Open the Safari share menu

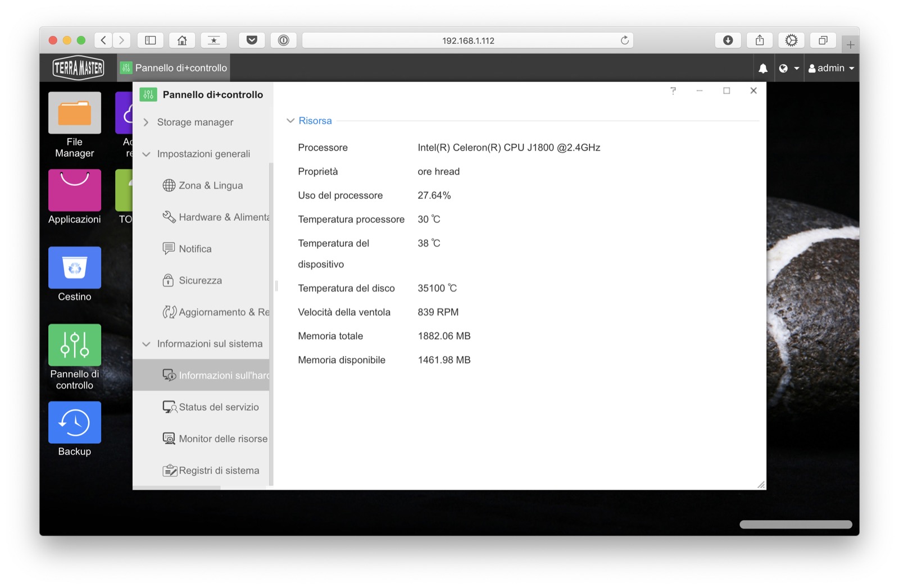pos(760,40)
